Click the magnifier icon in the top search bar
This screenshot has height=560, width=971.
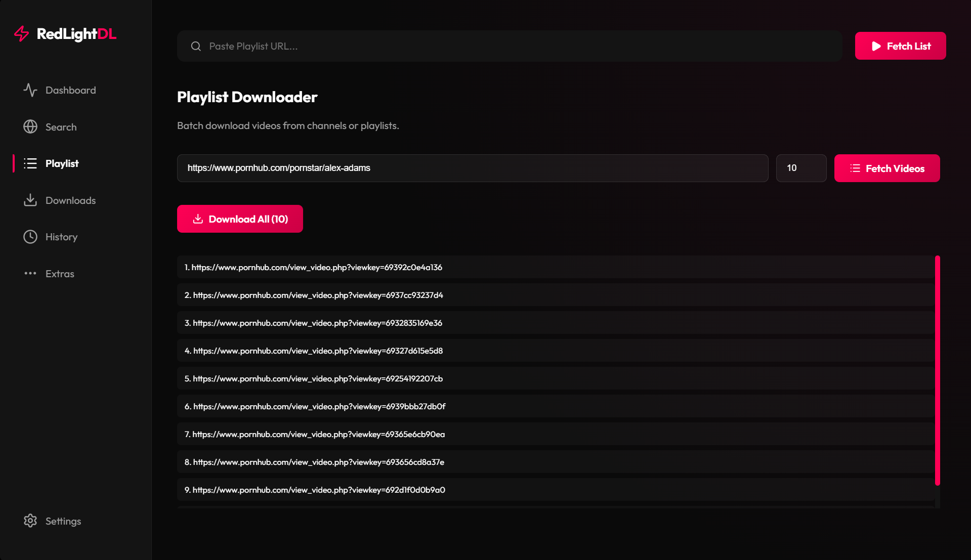coord(196,46)
